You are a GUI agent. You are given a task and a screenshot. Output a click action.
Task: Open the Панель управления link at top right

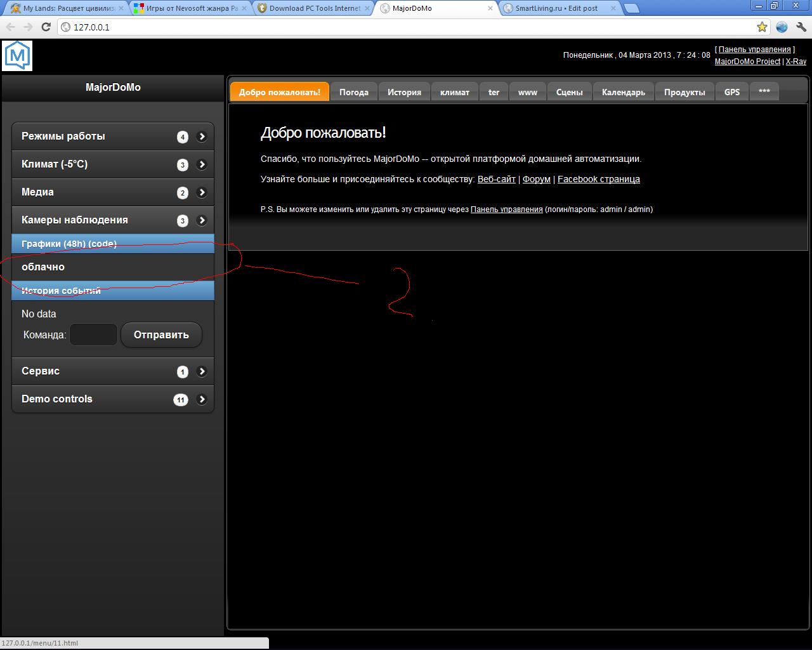[x=755, y=50]
